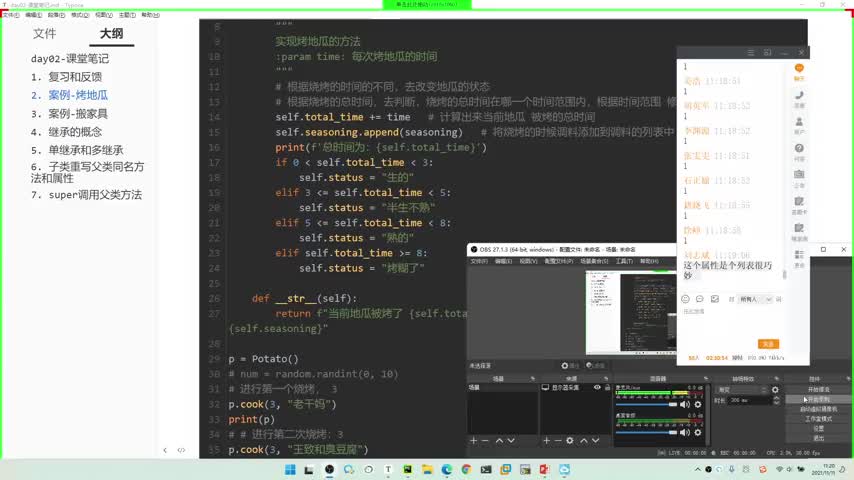This screenshot has height=480, width=854.
Task: Click Start Virtual Camera button in OBS
Action: 818,409
